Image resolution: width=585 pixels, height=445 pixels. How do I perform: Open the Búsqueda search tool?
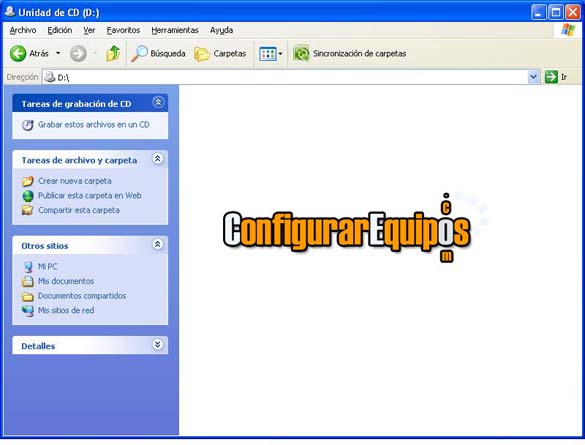point(158,54)
